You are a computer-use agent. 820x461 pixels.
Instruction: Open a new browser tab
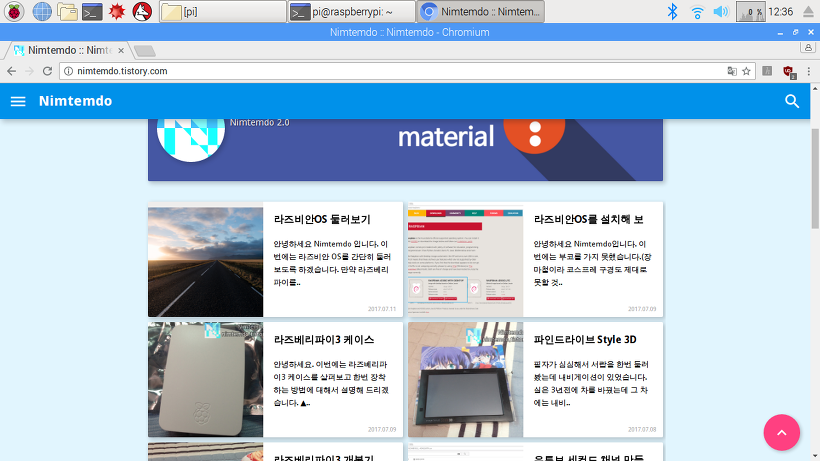(144, 51)
